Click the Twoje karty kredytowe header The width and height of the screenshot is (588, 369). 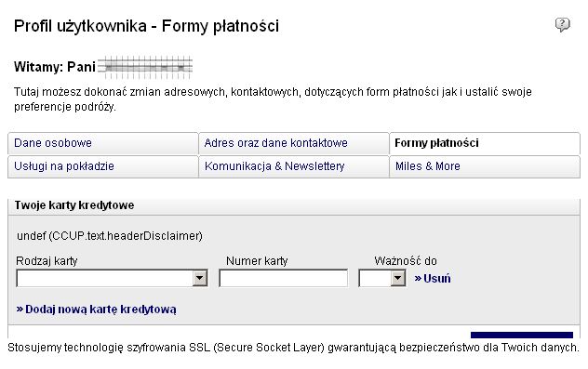click(x=74, y=205)
